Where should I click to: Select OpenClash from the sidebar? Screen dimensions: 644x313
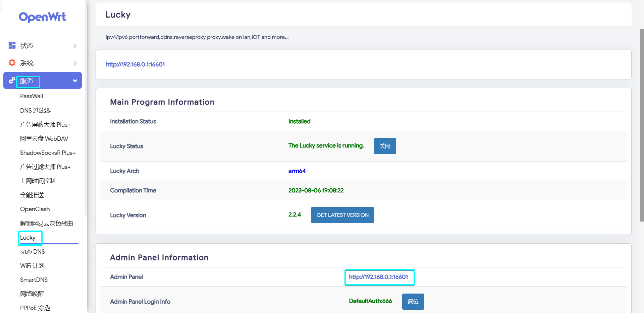35,209
